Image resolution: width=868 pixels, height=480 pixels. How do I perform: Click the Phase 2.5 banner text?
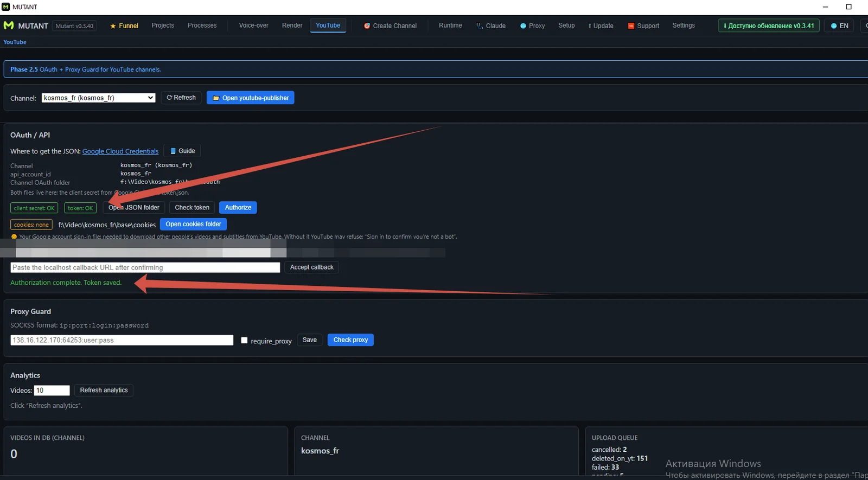(86, 69)
